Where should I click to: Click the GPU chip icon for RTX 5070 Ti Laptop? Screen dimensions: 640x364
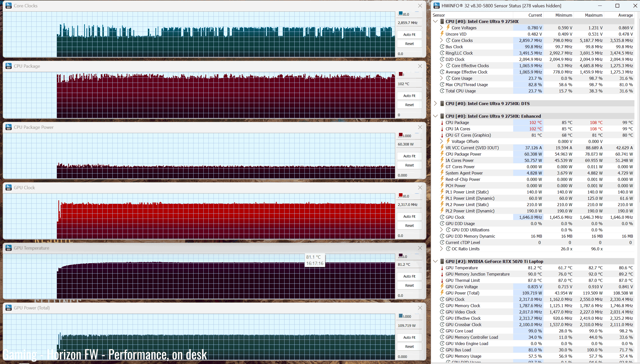point(442,261)
